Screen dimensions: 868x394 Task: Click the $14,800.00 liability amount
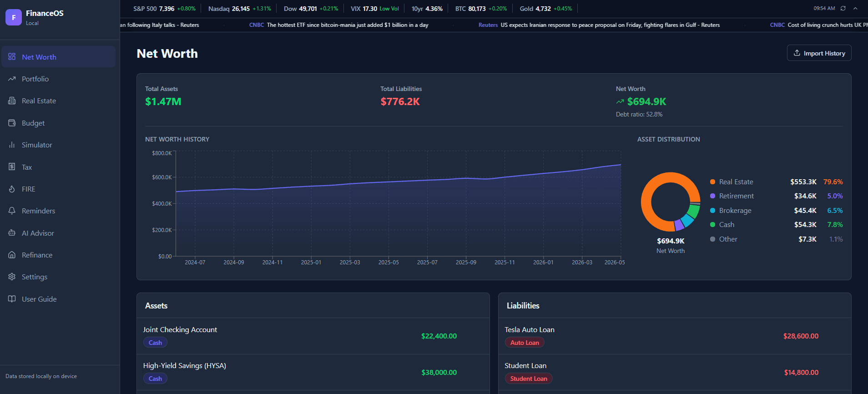tap(801, 372)
